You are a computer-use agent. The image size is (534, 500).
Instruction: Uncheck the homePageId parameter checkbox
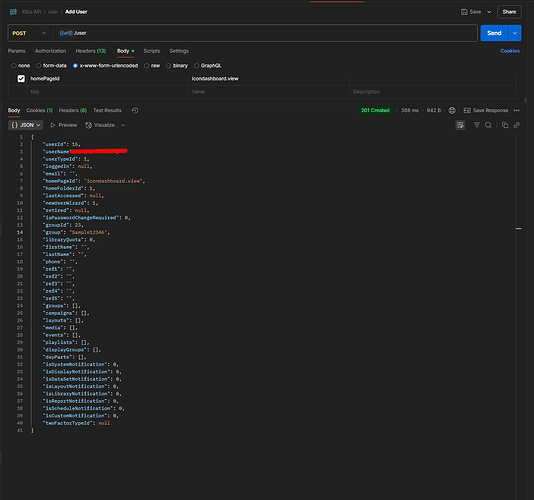pos(21,79)
